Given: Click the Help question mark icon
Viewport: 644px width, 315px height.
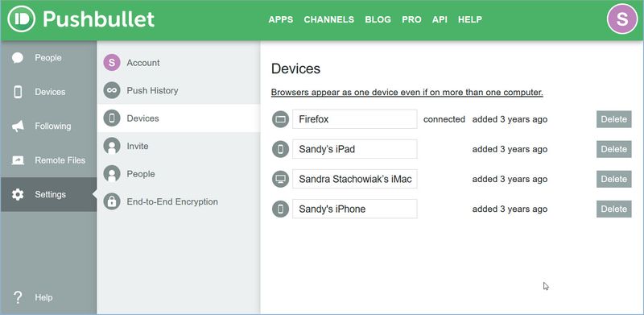Looking at the screenshot, I should [x=18, y=297].
